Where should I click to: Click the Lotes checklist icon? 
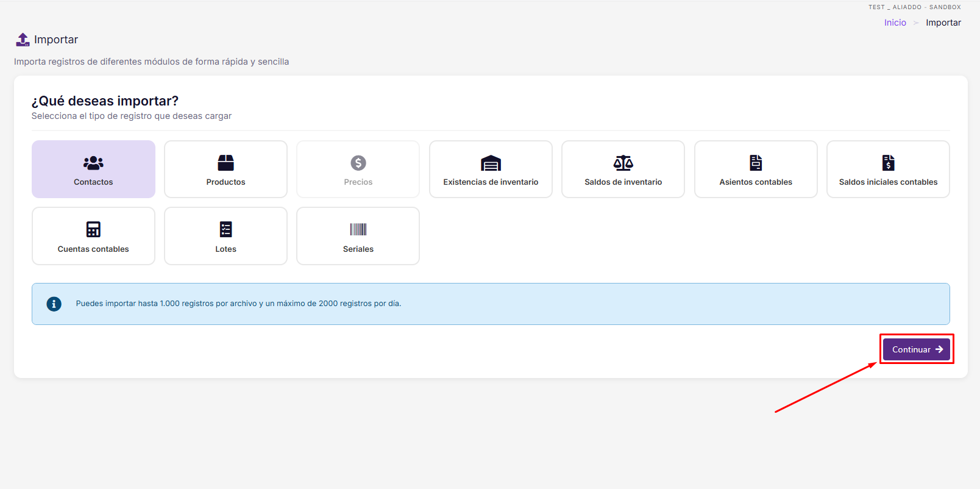click(x=225, y=229)
